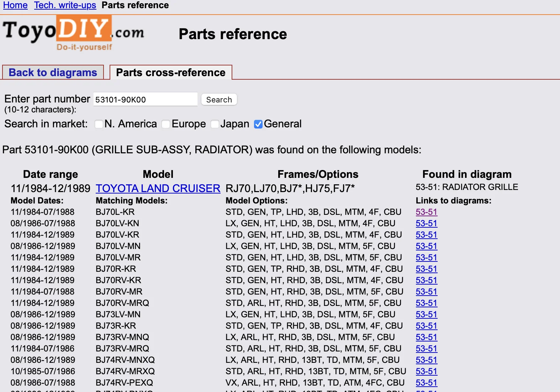Open 53-51 diagram link for BJ70L-KR

click(427, 212)
